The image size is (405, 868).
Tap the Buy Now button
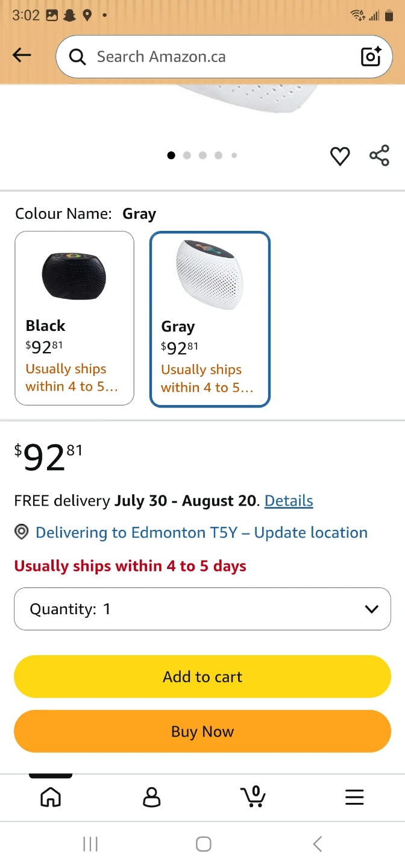pyautogui.click(x=202, y=731)
